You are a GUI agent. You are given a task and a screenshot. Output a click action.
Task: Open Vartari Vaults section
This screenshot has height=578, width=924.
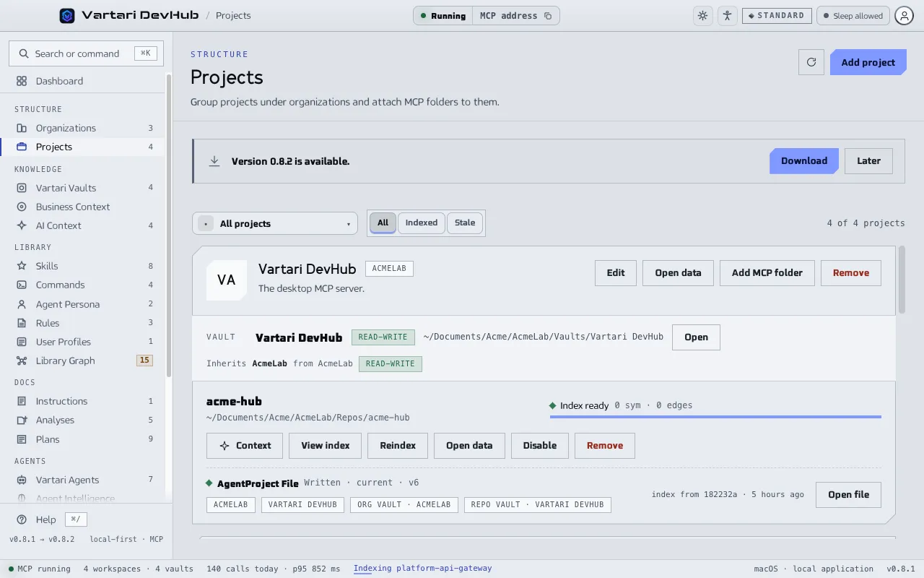[82, 188]
